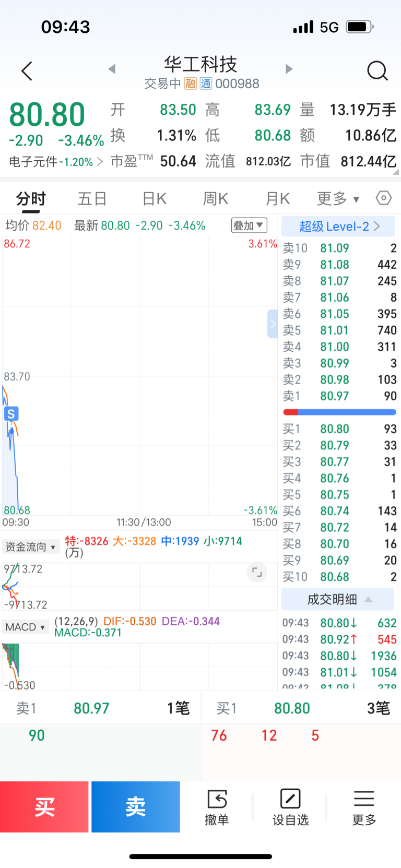The image size is (401, 868).
Task: Tap stock title 华工科技
Action: click(200, 64)
